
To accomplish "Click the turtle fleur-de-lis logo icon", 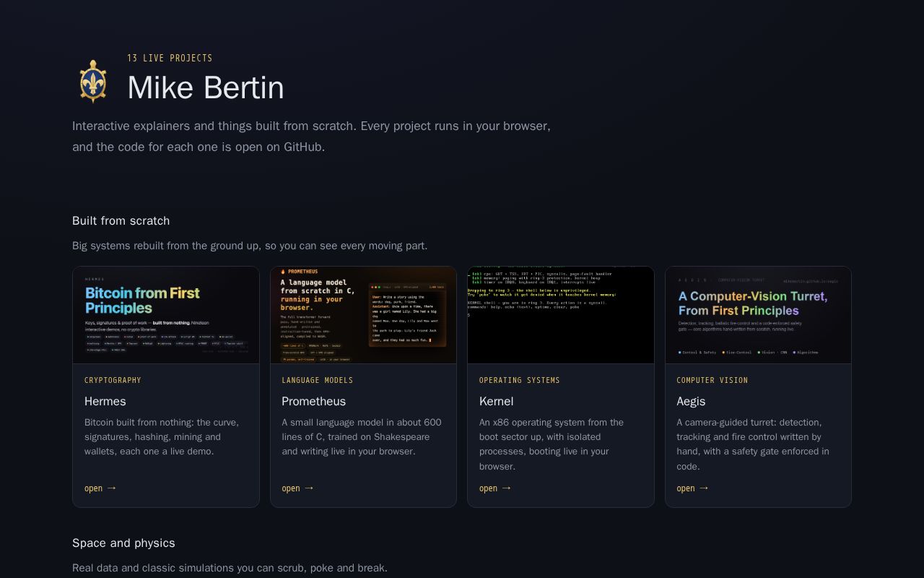I will pyautogui.click(x=94, y=82).
